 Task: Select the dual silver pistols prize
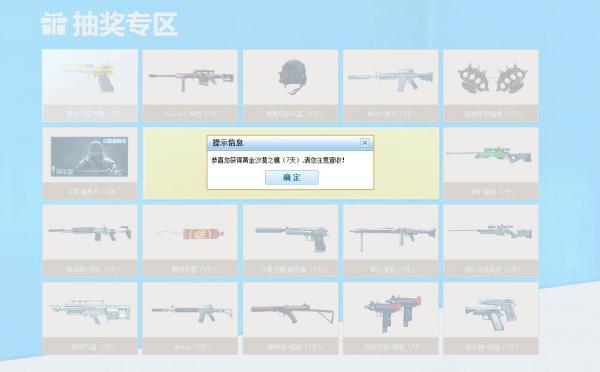[491, 318]
